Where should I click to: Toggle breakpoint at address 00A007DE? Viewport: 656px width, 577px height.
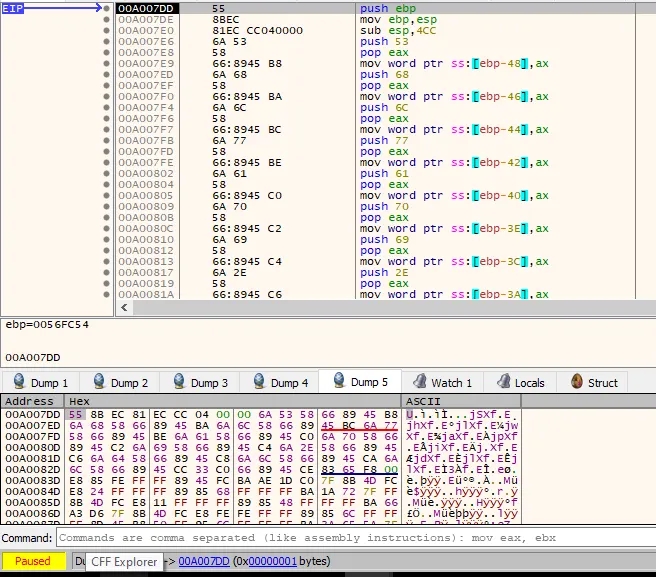(x=107, y=19)
